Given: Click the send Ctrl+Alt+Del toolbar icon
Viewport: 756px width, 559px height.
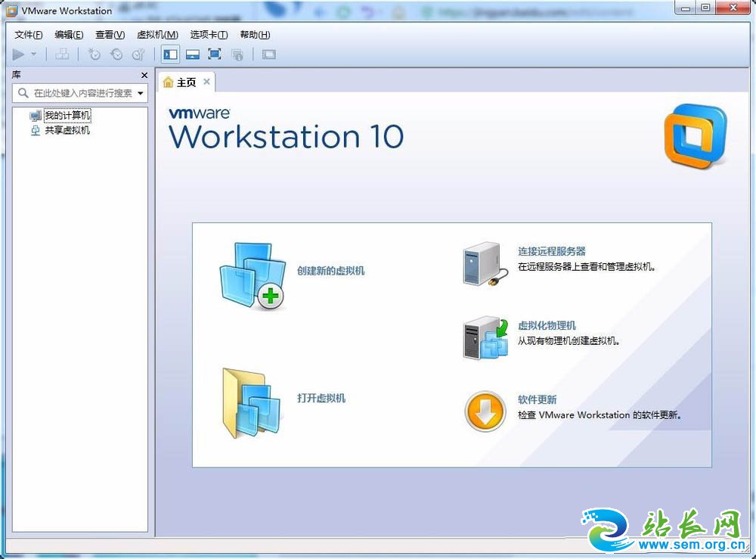Looking at the screenshot, I should click(x=62, y=54).
